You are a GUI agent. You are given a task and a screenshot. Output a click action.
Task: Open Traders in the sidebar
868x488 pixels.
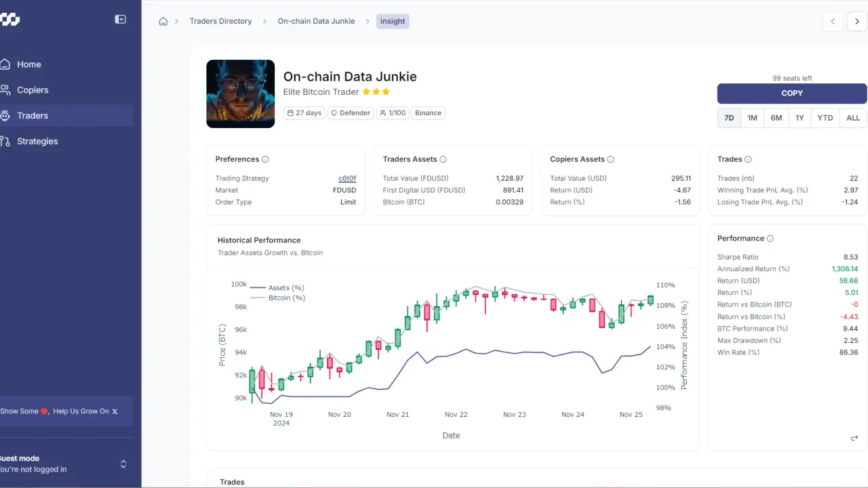(x=33, y=115)
